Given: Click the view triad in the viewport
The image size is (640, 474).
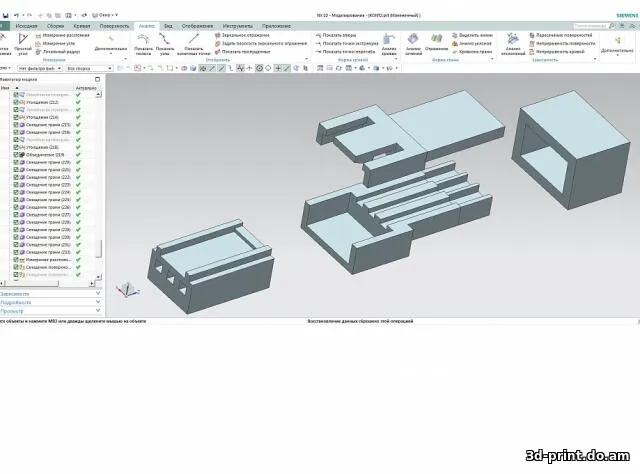Looking at the screenshot, I should 128,289.
